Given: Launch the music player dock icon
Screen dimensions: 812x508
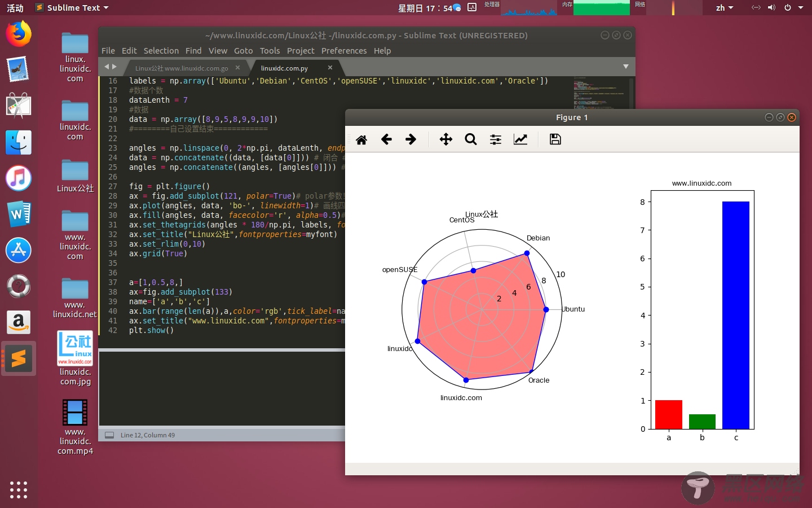Looking at the screenshot, I should click(x=19, y=178).
